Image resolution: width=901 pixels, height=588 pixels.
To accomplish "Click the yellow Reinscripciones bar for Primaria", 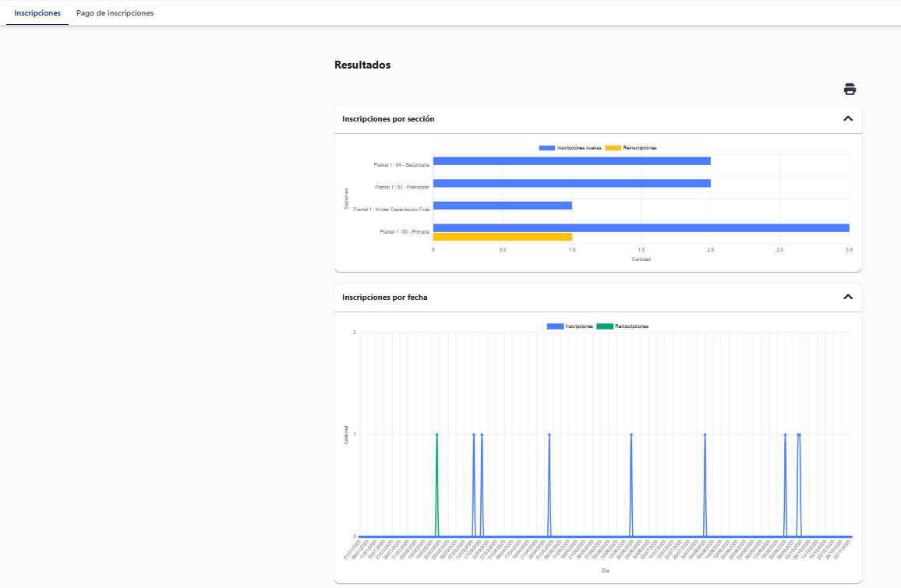I will click(x=502, y=237).
